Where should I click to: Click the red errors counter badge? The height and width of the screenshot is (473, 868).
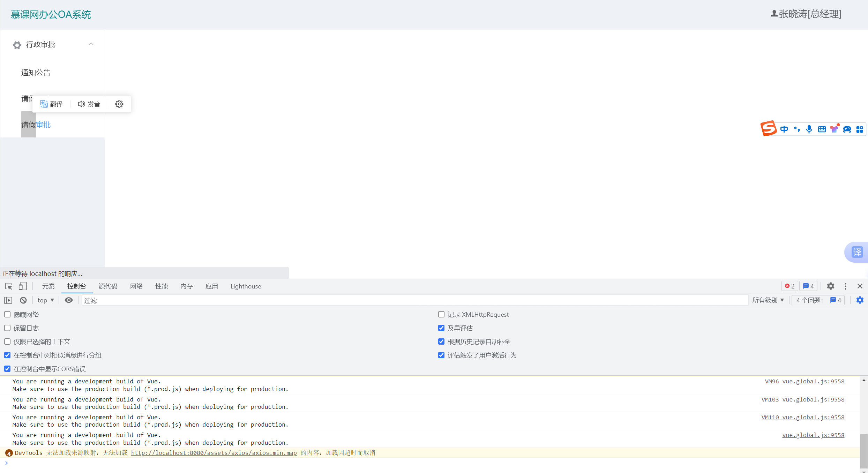click(x=790, y=286)
